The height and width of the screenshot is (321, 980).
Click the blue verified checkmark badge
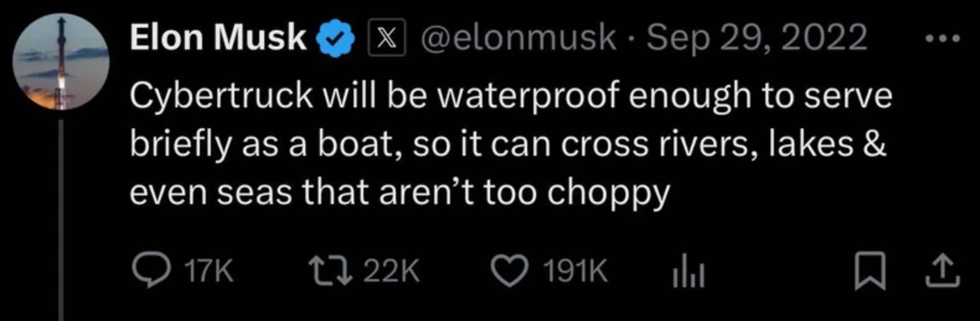[x=336, y=38]
